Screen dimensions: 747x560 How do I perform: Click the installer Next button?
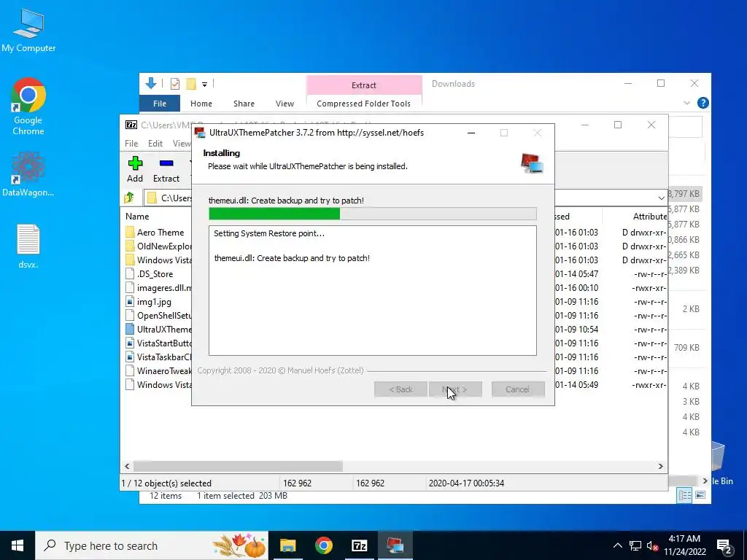point(455,389)
